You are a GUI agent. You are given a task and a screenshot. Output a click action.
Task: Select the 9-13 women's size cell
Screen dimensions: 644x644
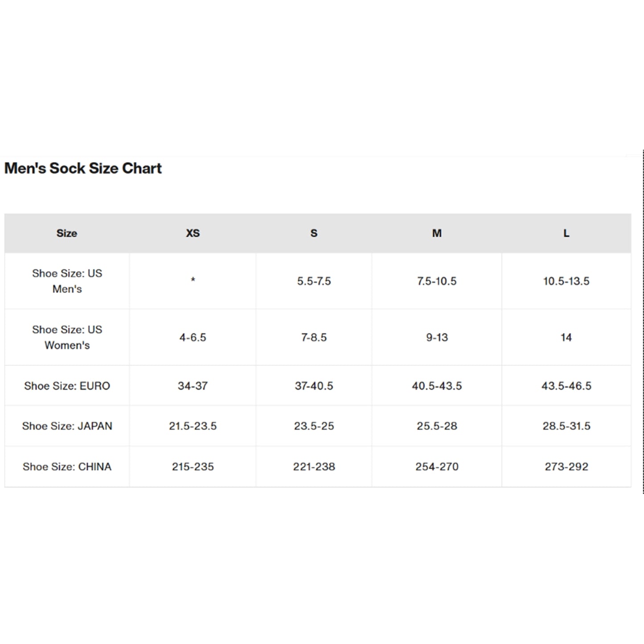tap(437, 337)
